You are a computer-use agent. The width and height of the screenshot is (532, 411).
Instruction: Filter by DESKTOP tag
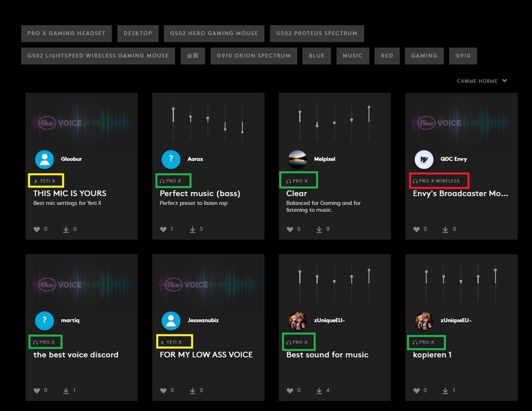pos(138,33)
